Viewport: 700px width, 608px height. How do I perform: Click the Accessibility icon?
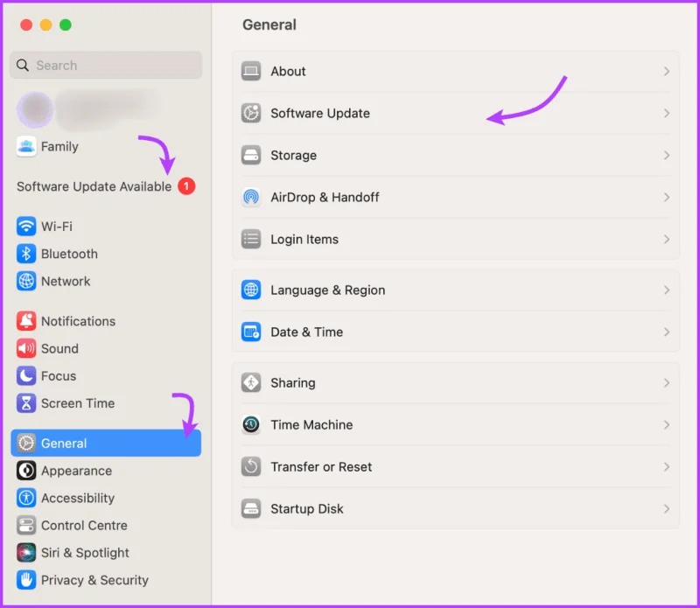tap(26, 498)
